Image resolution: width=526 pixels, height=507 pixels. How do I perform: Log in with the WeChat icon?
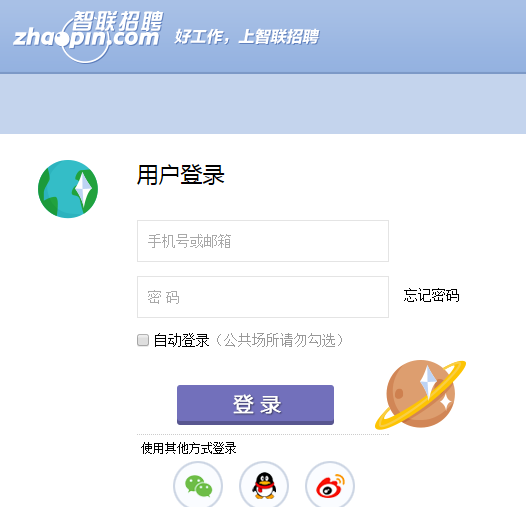[x=198, y=486]
